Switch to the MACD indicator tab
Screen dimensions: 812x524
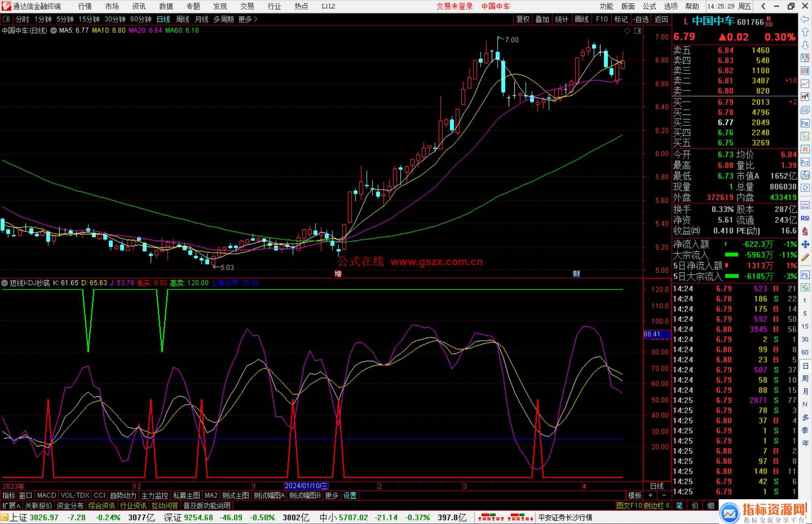click(47, 495)
